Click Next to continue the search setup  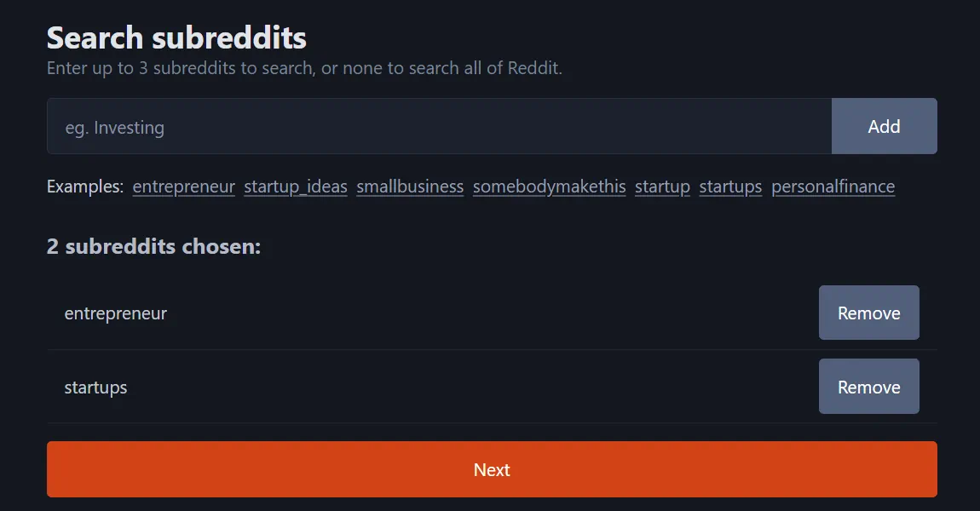click(492, 469)
